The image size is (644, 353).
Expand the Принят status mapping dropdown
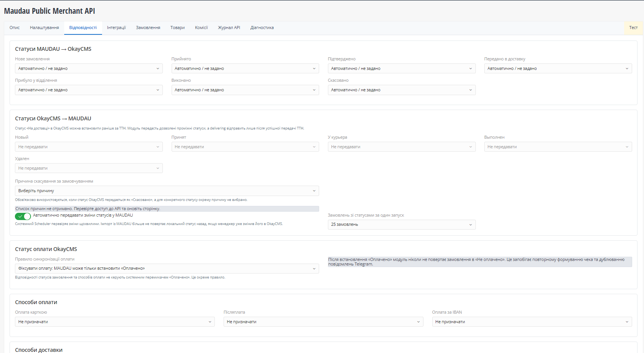[245, 147]
